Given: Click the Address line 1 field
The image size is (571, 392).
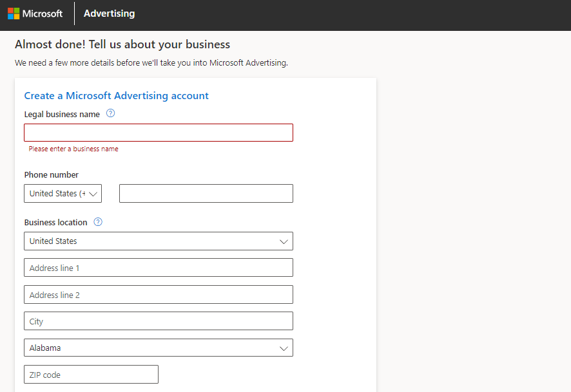Looking at the screenshot, I should pos(159,268).
